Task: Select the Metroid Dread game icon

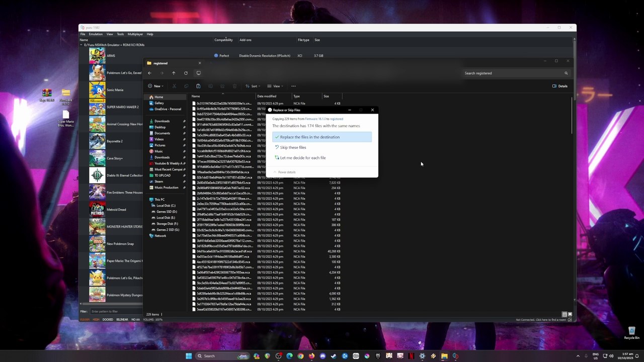Action: point(97,210)
